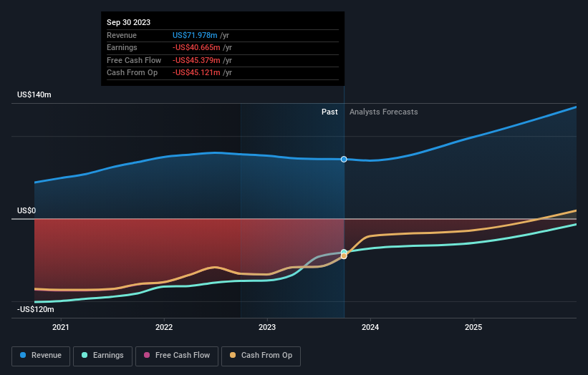Click the Earnings row label in tooltip
Screen dimensions: 588x375
(122, 47)
